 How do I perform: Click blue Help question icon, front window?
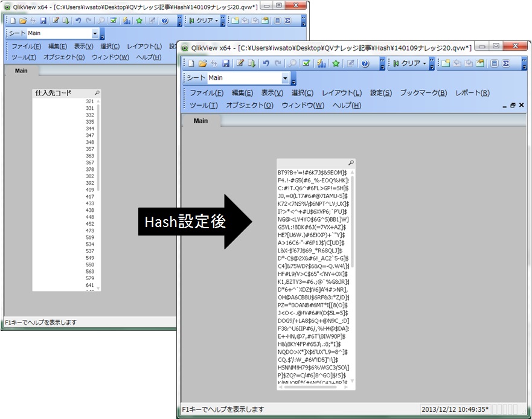(x=365, y=63)
